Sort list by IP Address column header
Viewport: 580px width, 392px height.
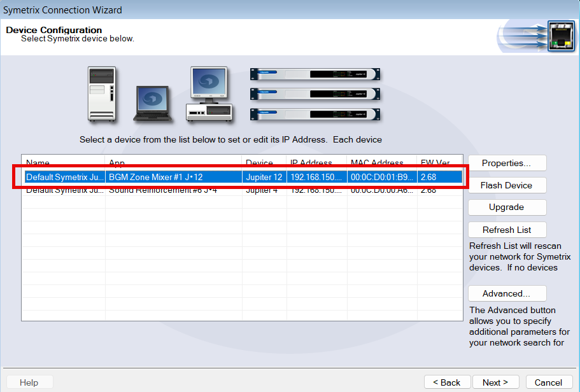tap(316, 162)
